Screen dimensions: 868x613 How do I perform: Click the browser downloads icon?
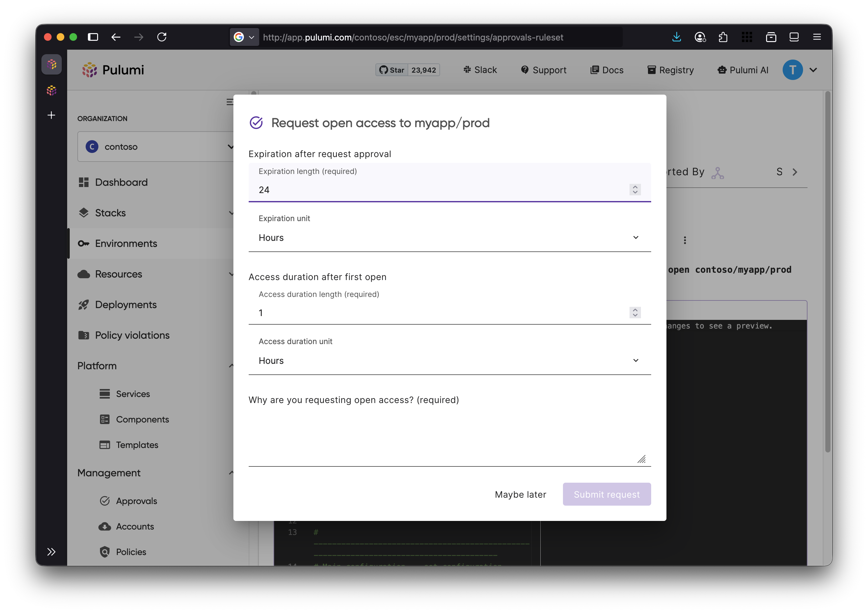pyautogui.click(x=676, y=37)
